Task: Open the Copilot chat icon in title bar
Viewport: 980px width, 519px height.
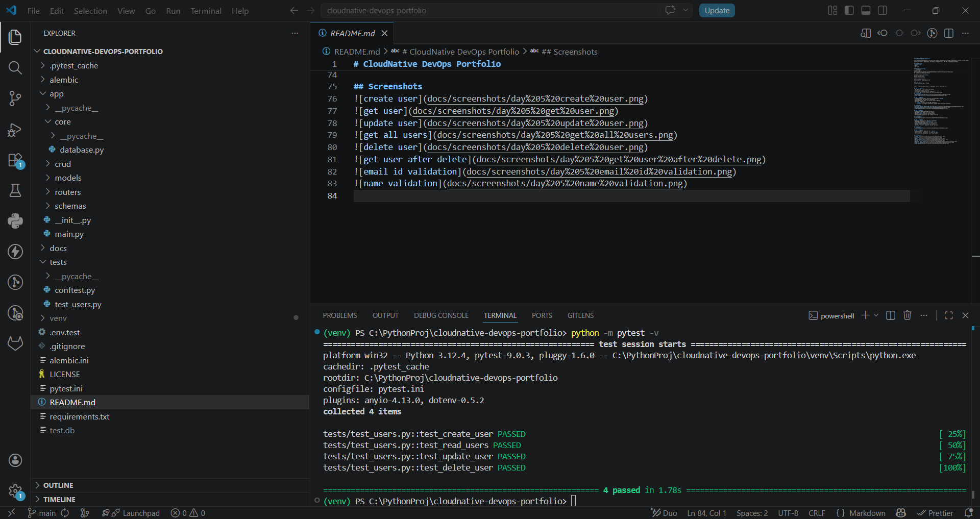Action: click(x=670, y=10)
